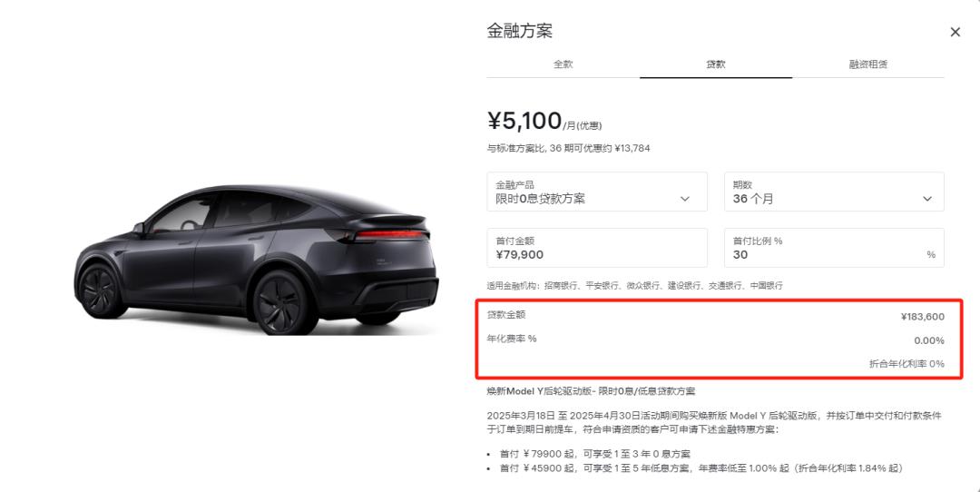Screen dimensions: 980x492
Task: Click the 贷款金额 ¥183,600 value
Action: point(923,316)
